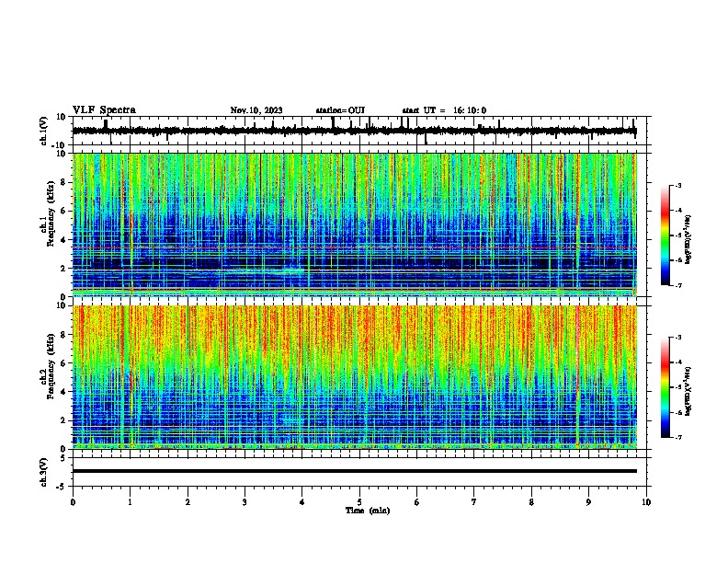
Task: Click the flat black ch.3 voltage trace
Action: click(x=354, y=471)
